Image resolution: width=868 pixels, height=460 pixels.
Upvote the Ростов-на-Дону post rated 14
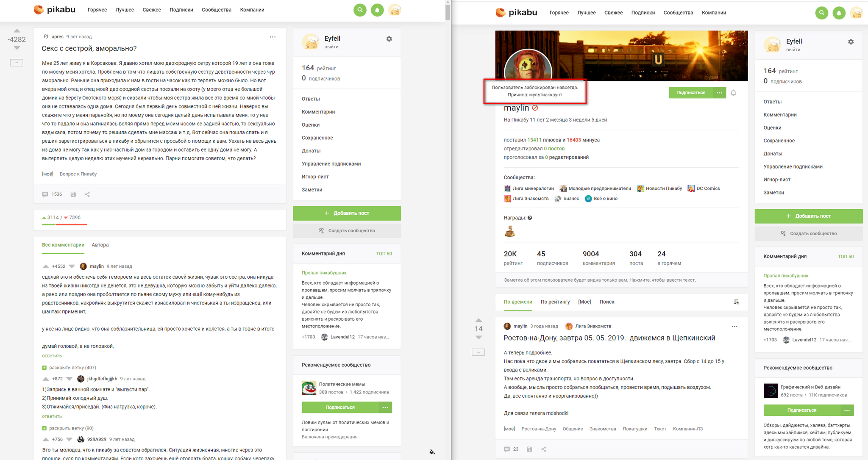point(479,320)
